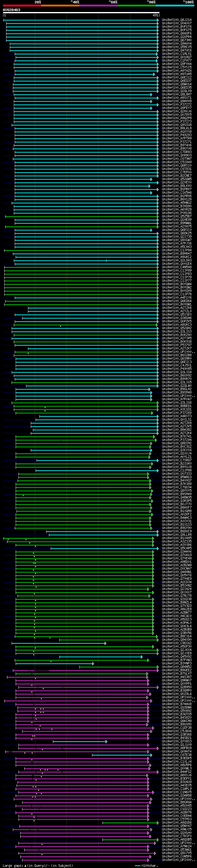This screenshot has height=868, width=197.
Task: Open hit UniRef100_B0FGT6
Action: tap(177, 26)
